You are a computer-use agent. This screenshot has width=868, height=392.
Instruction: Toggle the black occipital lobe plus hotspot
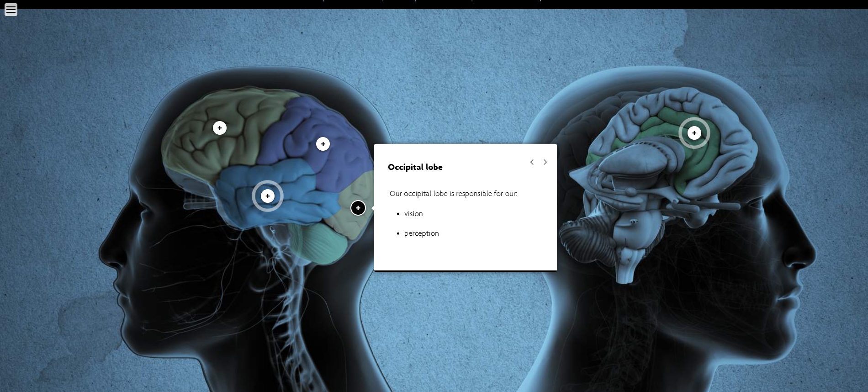tap(358, 208)
